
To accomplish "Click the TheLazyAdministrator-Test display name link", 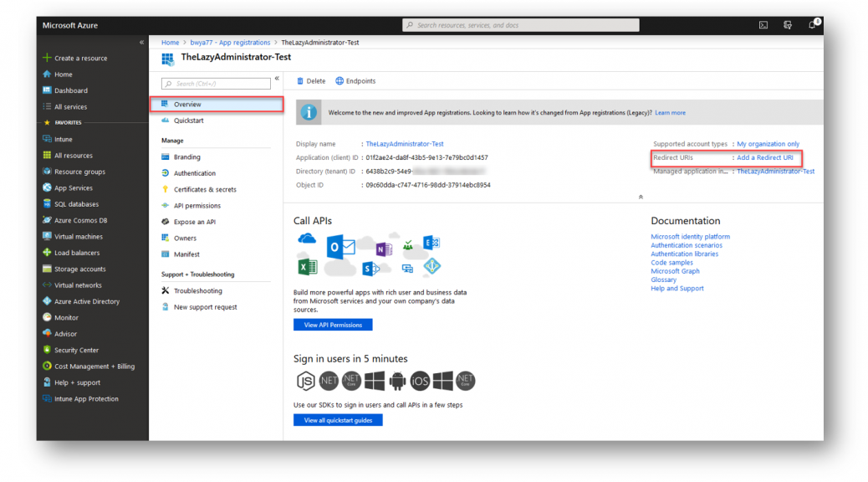I will point(404,143).
